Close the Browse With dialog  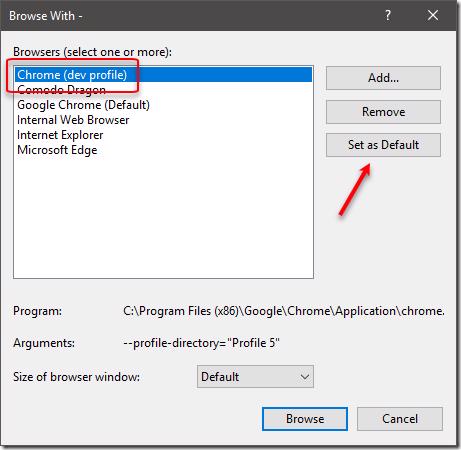point(433,15)
